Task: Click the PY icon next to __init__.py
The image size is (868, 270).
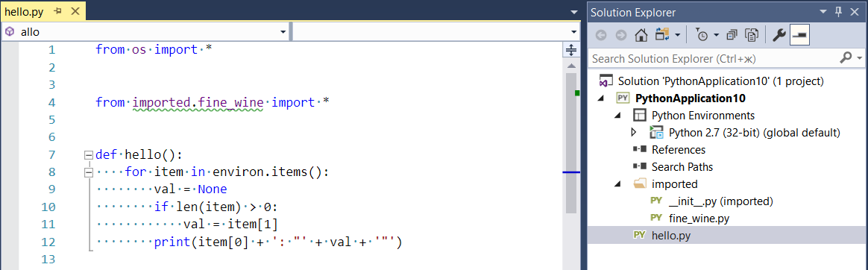Action: click(x=656, y=201)
